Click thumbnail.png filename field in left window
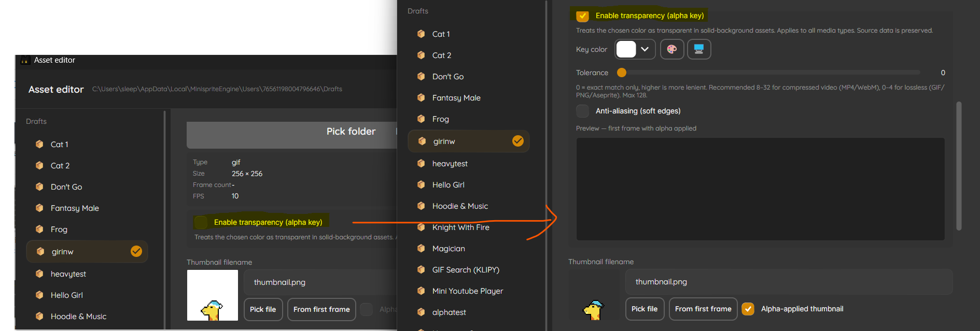Viewport: 980px width, 331px height. pos(320,282)
